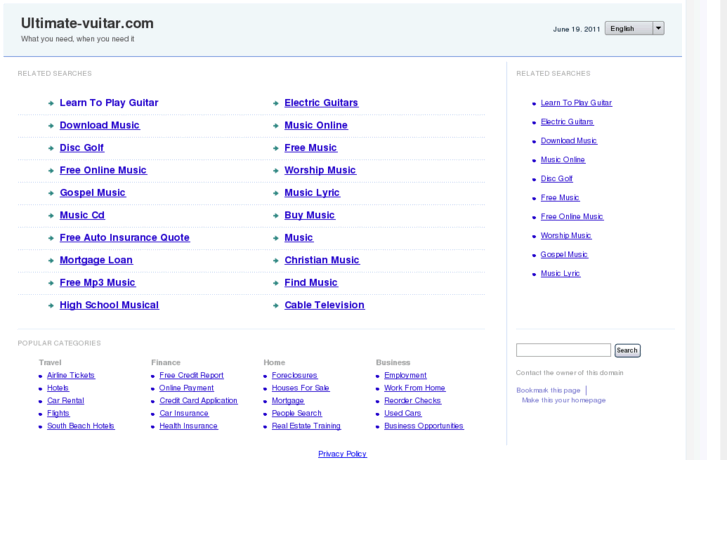Open 'Car Insurance' finance link
727x545 pixels.
184,413
